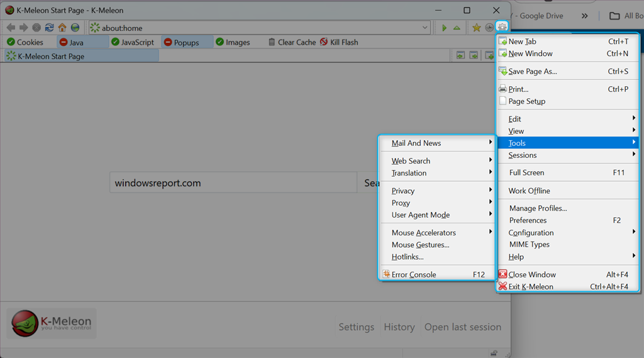
Task: Open Preferences menu item
Action: click(569, 220)
